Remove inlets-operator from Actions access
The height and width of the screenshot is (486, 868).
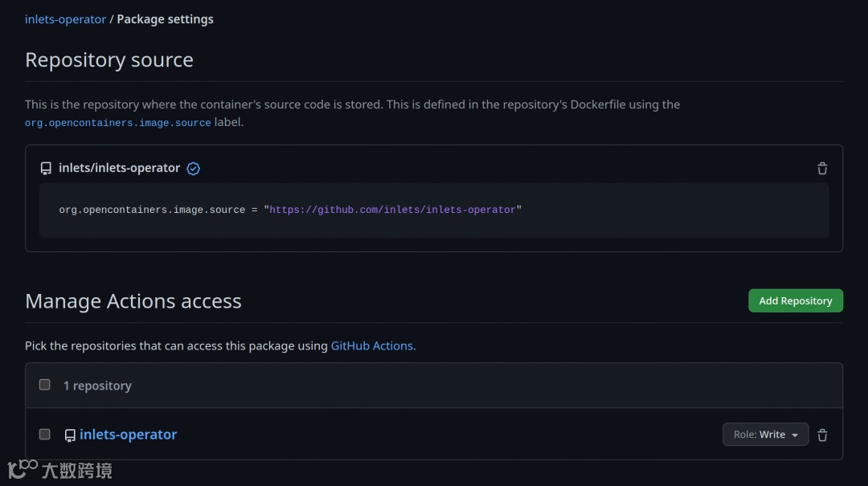click(x=822, y=435)
